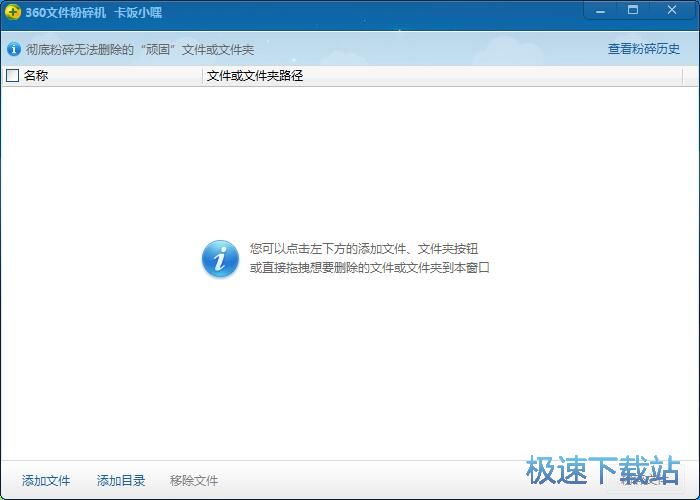Click the 文件或文件夹路径 column header
The width and height of the screenshot is (700, 500).
tap(442, 76)
